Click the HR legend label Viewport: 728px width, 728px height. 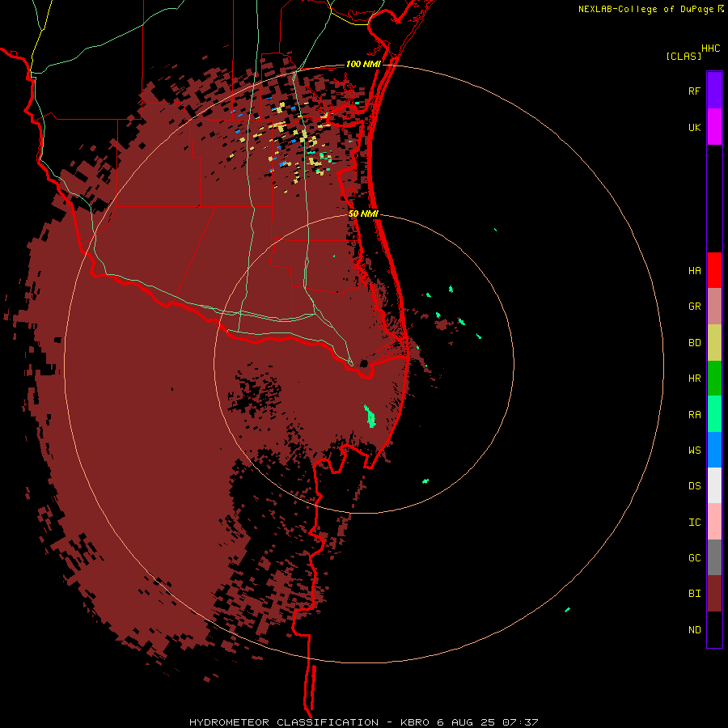694,379
